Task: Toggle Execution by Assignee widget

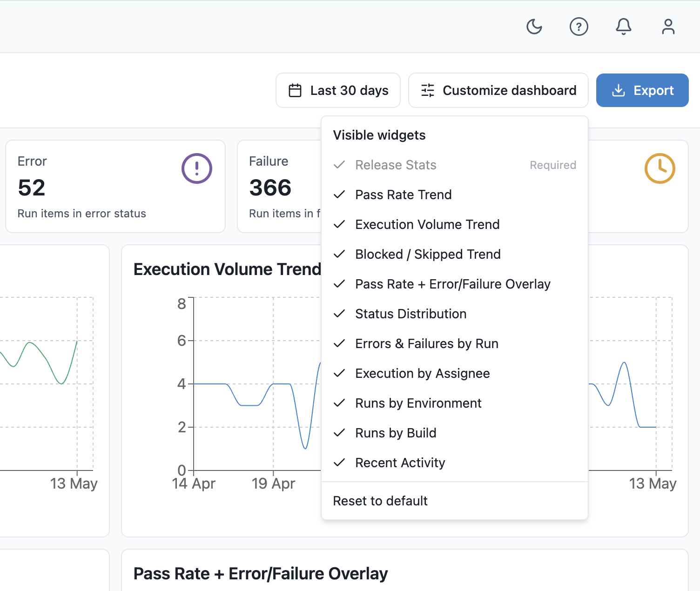Action: (455, 373)
